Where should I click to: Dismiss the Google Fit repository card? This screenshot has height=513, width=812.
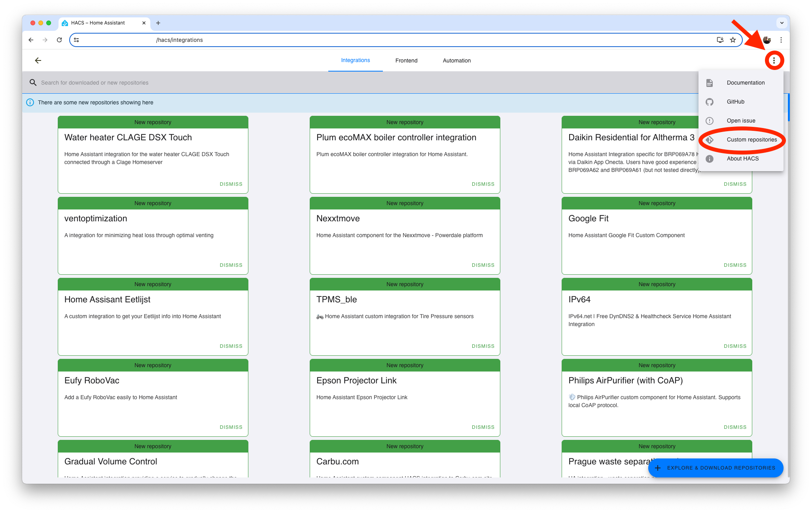(x=734, y=265)
